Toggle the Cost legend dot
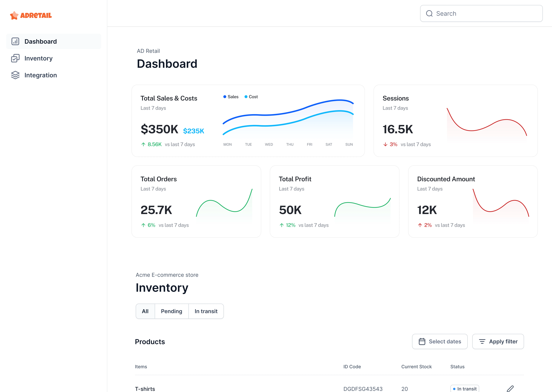552x392 pixels. click(246, 97)
